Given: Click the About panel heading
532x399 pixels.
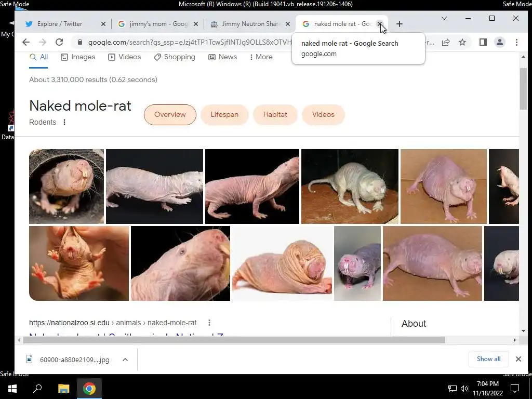Looking at the screenshot, I should (x=414, y=324).
